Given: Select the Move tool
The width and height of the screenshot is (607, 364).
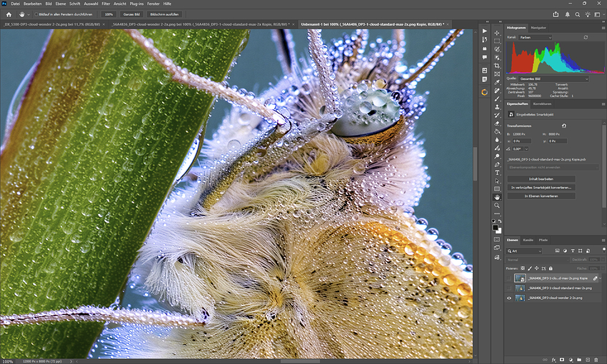Looking at the screenshot, I should (x=497, y=33).
